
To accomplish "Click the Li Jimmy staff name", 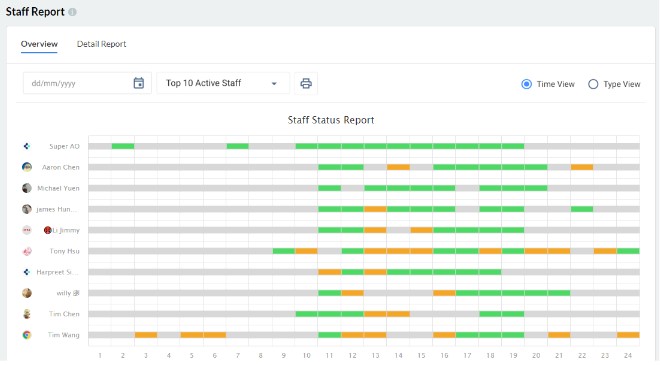I will coord(66,230).
